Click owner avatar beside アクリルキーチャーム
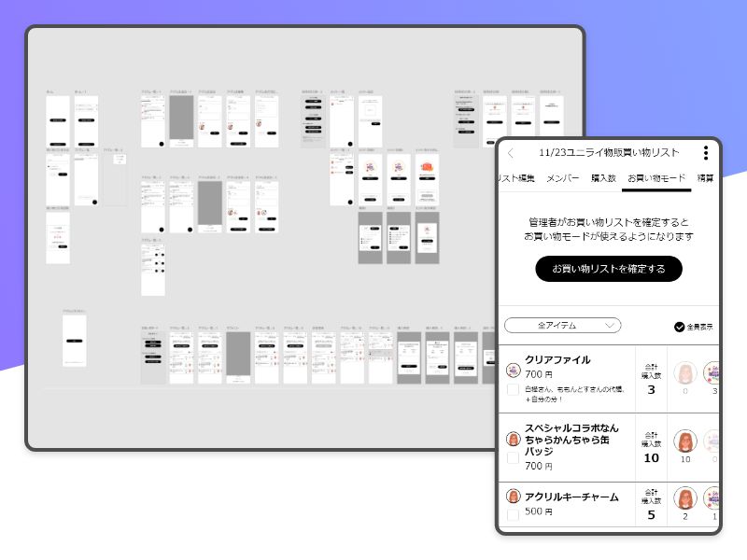 click(x=513, y=497)
